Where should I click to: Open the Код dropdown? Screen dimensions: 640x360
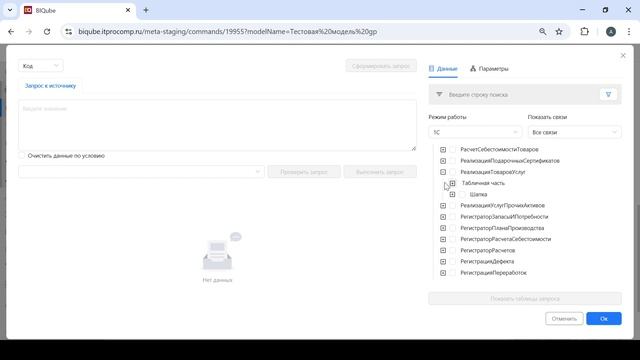[41, 66]
